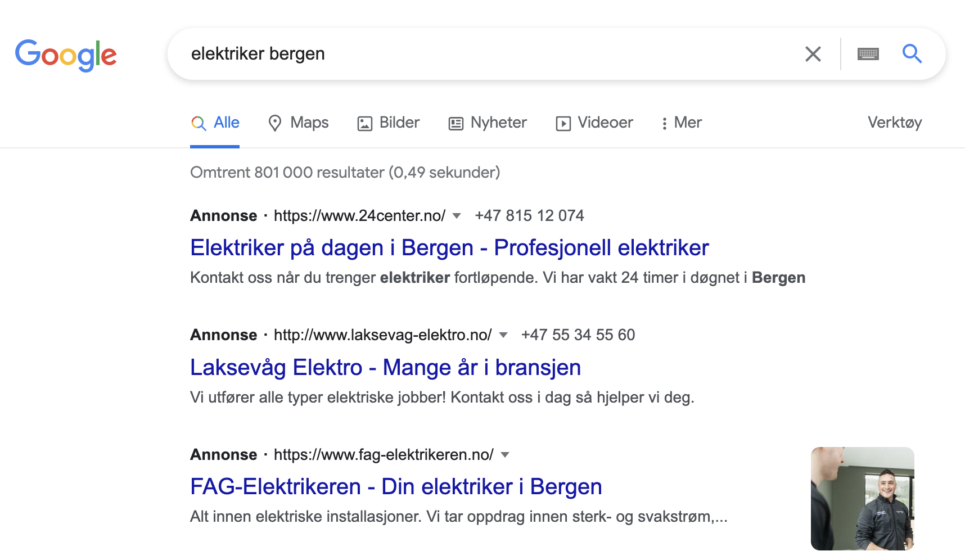This screenshot has width=965, height=560.
Task: Click 'Vi utfører alle typer elektriske jobber' description
Action: [x=442, y=398]
